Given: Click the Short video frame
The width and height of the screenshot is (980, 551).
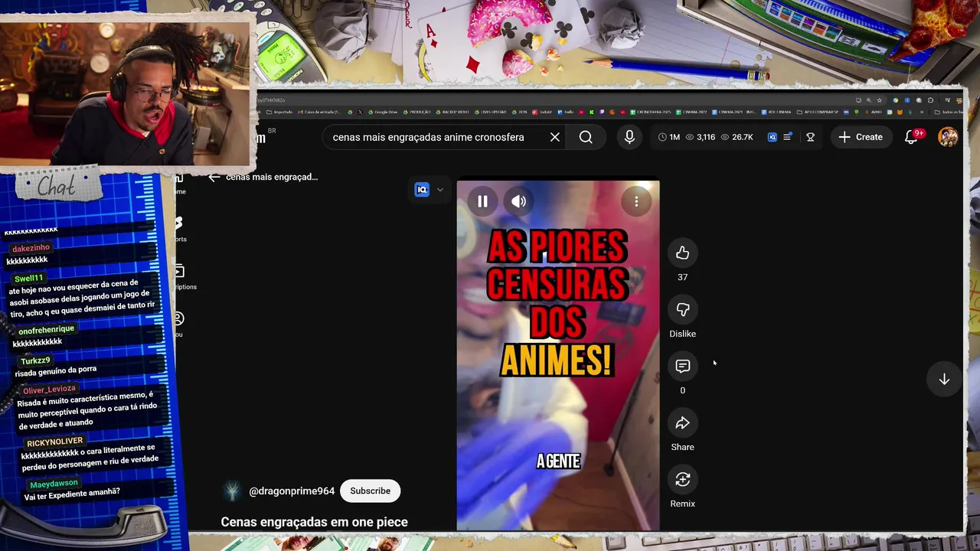Looking at the screenshot, I should (x=557, y=356).
